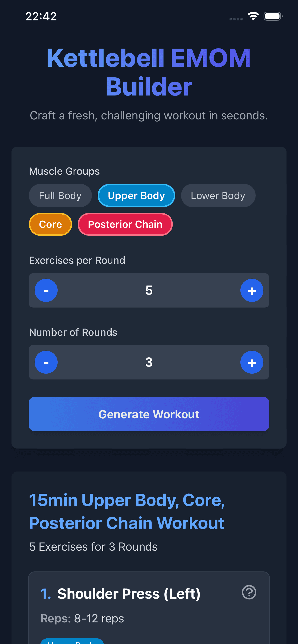Decrease Exercises per Round with minus icon

(46, 290)
